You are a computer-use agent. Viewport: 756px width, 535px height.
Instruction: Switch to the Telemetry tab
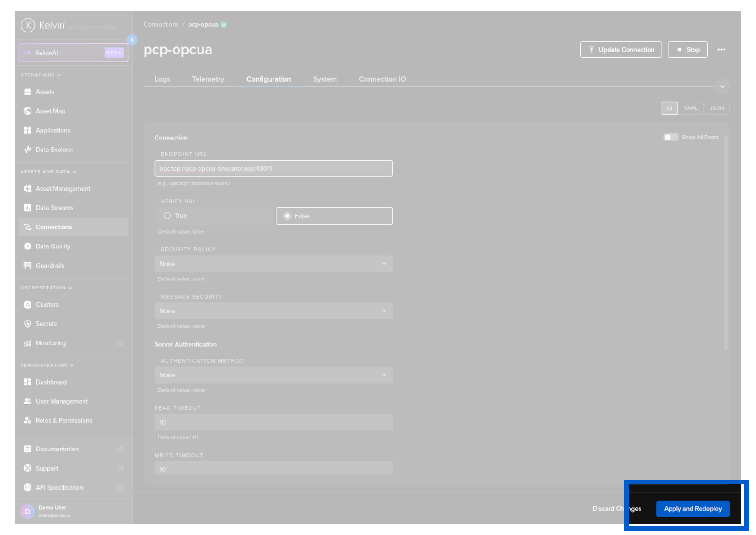(x=208, y=79)
